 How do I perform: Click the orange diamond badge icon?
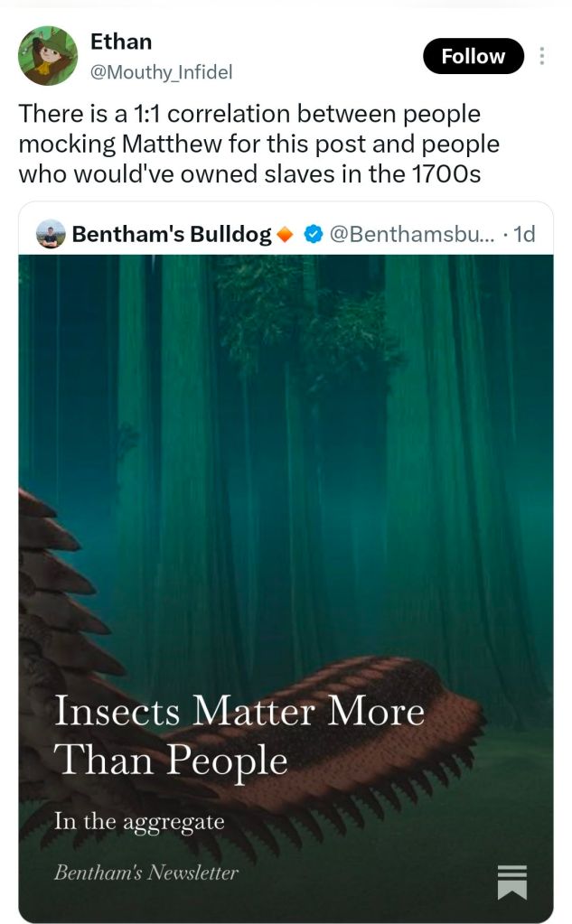pos(286,235)
